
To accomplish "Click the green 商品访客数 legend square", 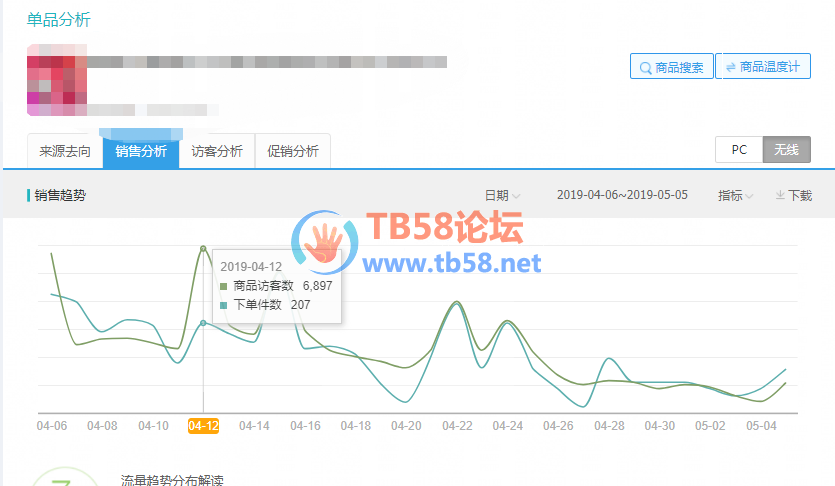I will (x=224, y=286).
